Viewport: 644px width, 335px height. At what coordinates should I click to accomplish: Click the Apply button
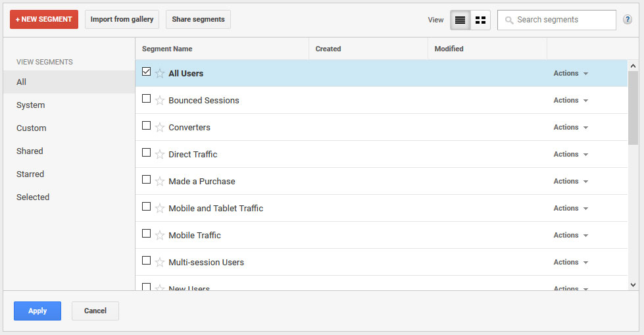click(37, 311)
